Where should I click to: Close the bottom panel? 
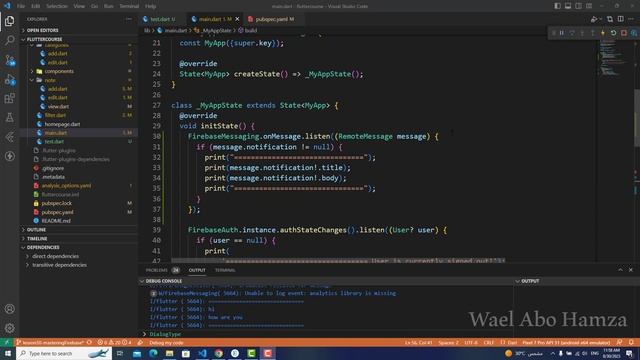point(631,270)
